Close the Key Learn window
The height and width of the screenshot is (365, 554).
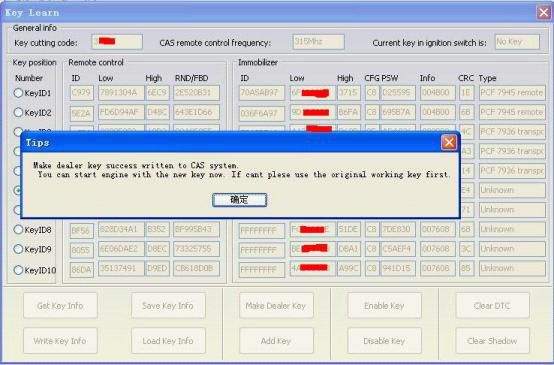pos(544,13)
